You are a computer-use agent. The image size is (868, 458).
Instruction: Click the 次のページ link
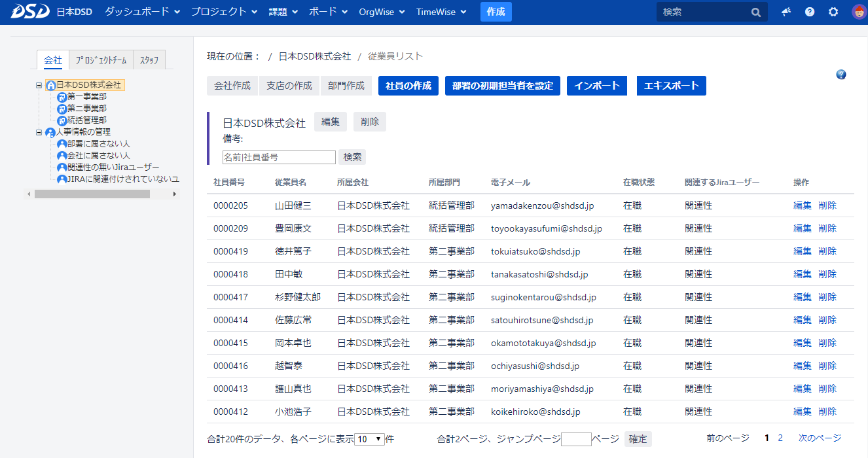pos(820,438)
